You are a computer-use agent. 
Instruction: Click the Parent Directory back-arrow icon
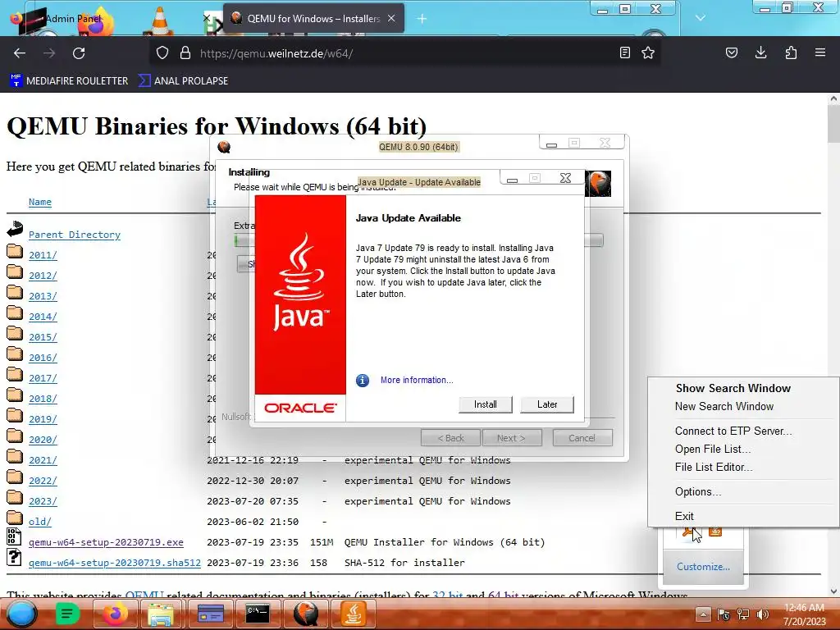15,229
